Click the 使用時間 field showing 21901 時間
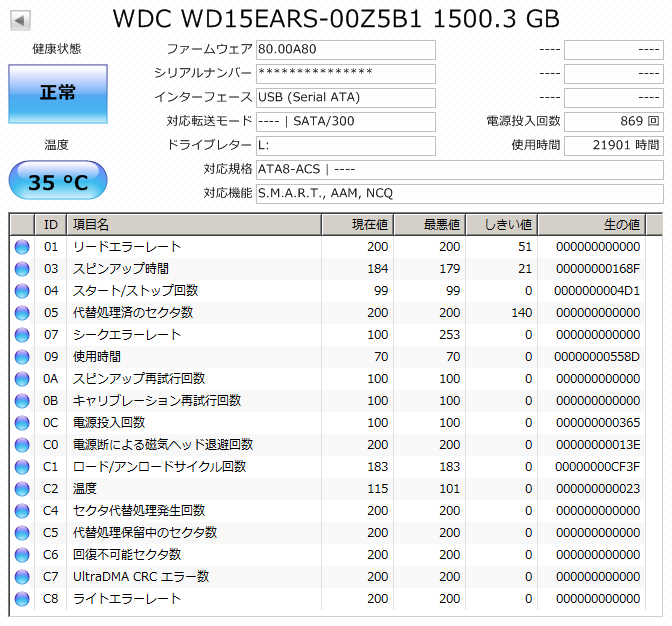Screen dimensions: 672x626 click(614, 146)
